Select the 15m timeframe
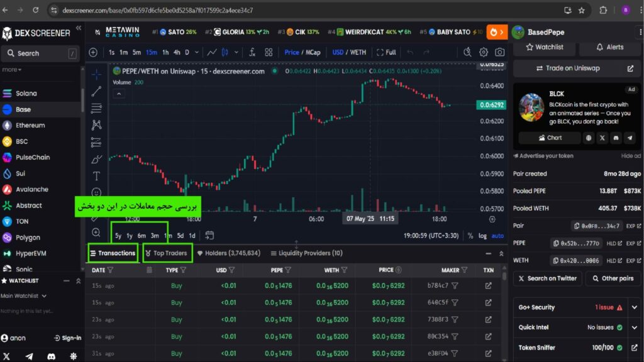This screenshot has height=362, width=644. (x=151, y=53)
